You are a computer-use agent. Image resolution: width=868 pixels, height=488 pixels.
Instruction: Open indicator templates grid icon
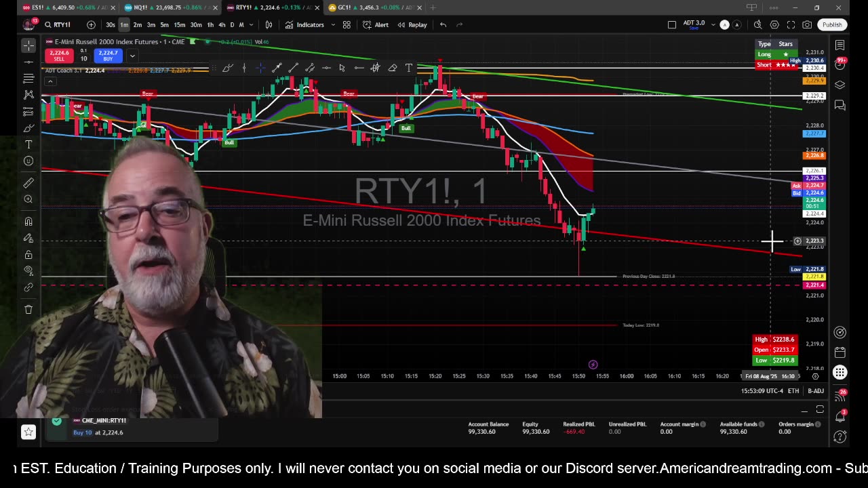347,25
